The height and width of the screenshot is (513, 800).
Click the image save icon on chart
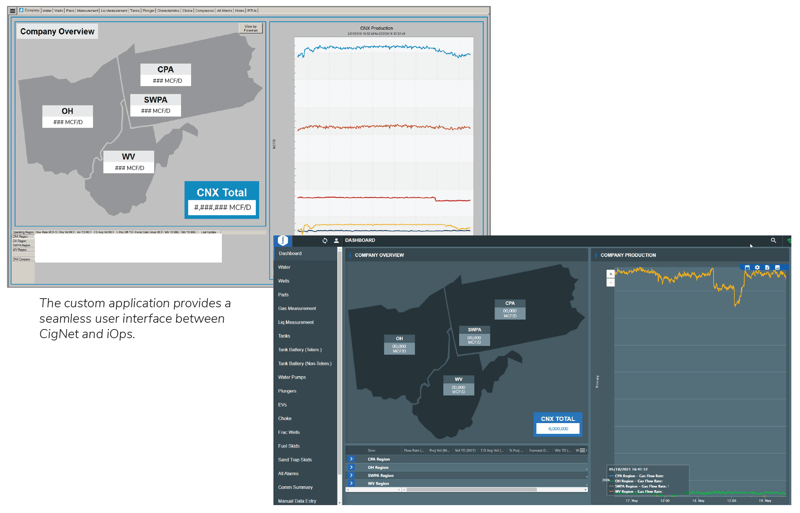pyautogui.click(x=777, y=267)
